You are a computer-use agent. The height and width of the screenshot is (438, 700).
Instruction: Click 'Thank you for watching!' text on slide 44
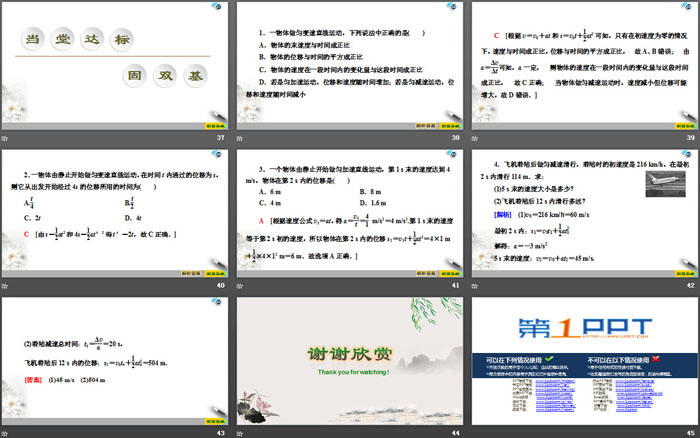pyautogui.click(x=353, y=372)
